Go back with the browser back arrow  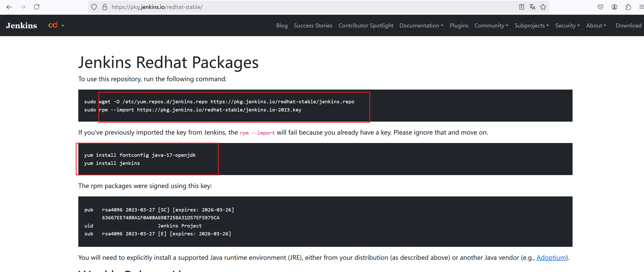pyautogui.click(x=9, y=7)
